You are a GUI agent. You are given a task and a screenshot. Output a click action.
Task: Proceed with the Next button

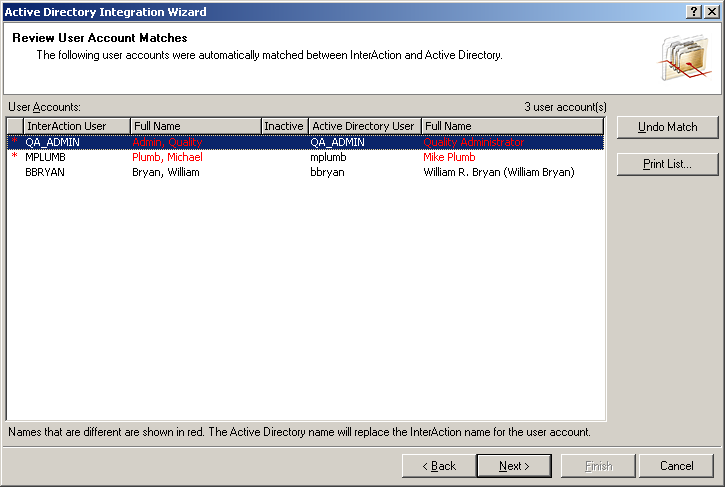point(514,466)
